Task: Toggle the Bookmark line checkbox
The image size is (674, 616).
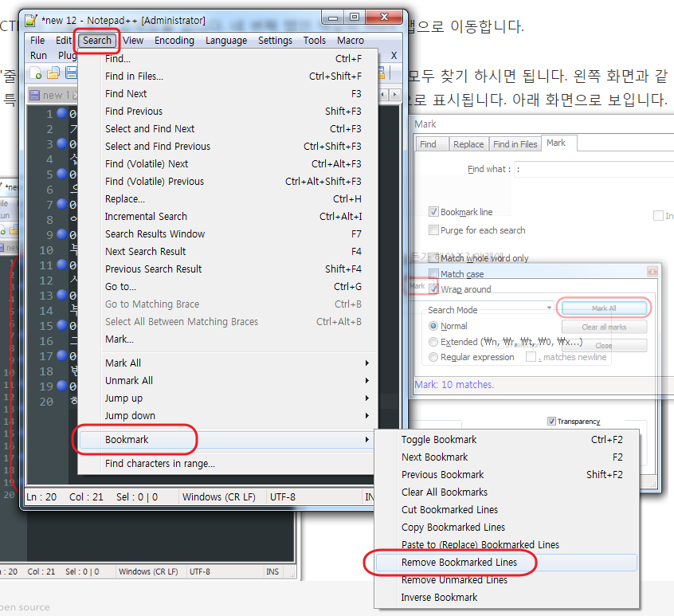Action: click(x=433, y=211)
